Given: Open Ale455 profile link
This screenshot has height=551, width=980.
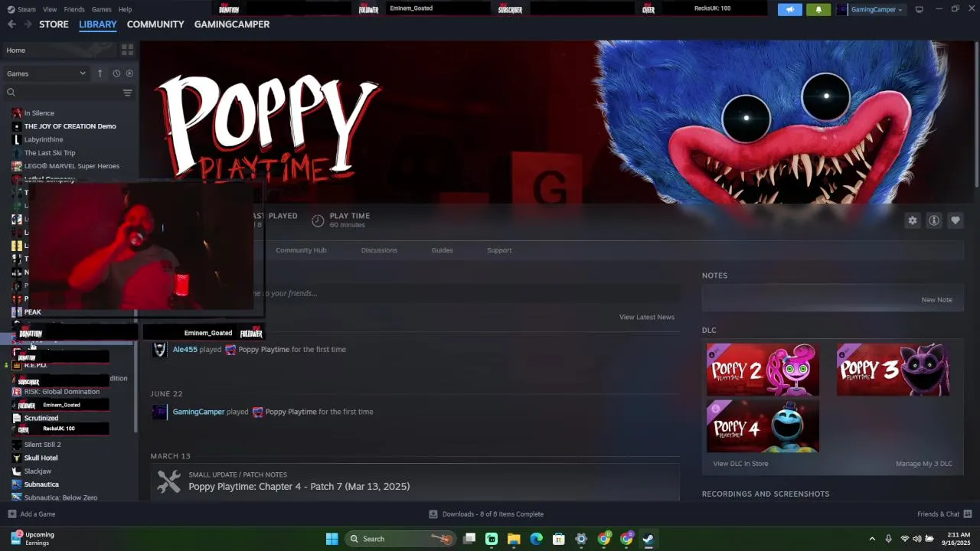Looking at the screenshot, I should click(185, 350).
